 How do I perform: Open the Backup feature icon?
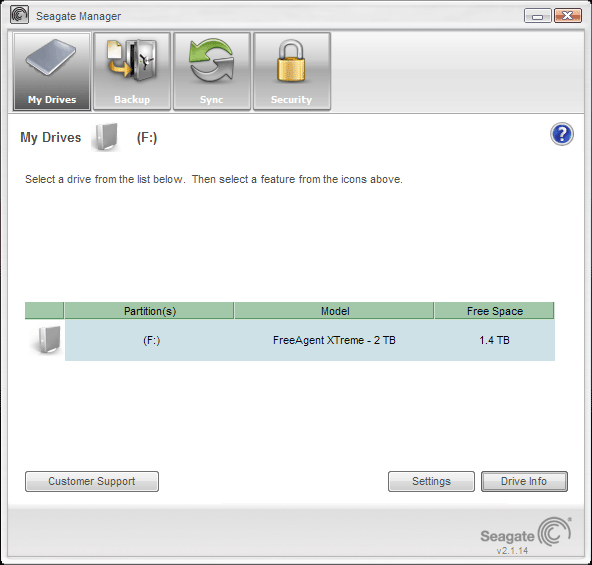(x=132, y=71)
